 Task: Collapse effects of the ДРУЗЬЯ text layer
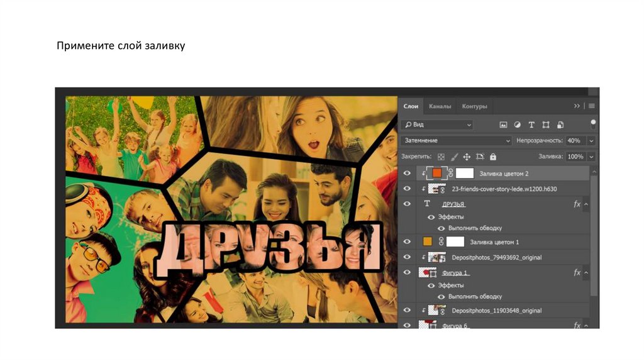[586, 204]
